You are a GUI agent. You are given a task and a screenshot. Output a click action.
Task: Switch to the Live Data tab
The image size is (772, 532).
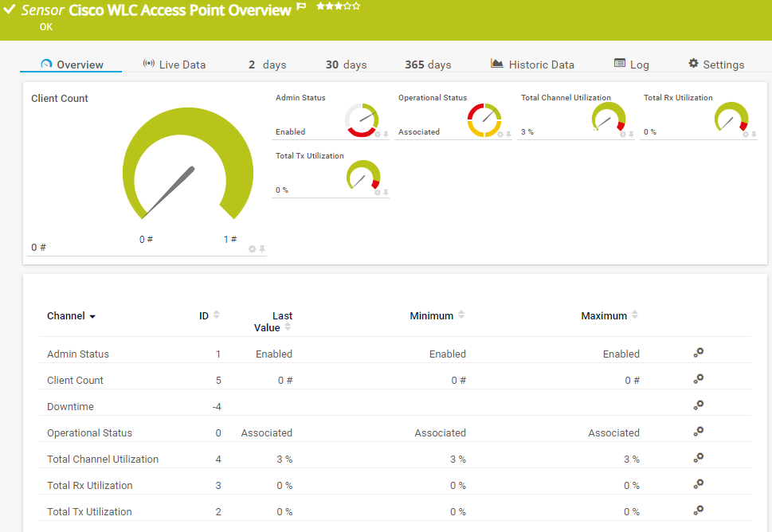point(174,65)
